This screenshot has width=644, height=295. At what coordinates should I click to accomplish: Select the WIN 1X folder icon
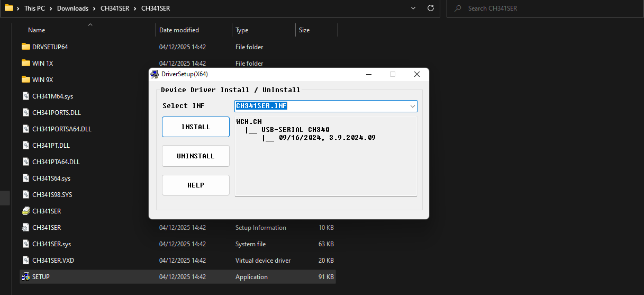pos(26,63)
